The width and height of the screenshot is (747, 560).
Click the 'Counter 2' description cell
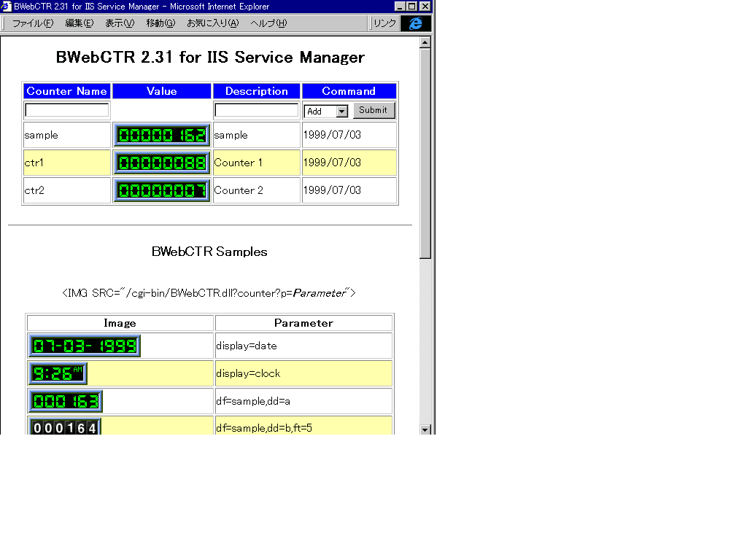pos(256,190)
